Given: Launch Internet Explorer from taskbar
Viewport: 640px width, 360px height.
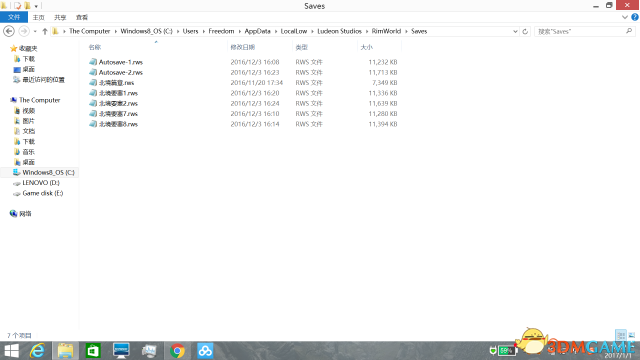Looking at the screenshot, I should click(x=37, y=351).
